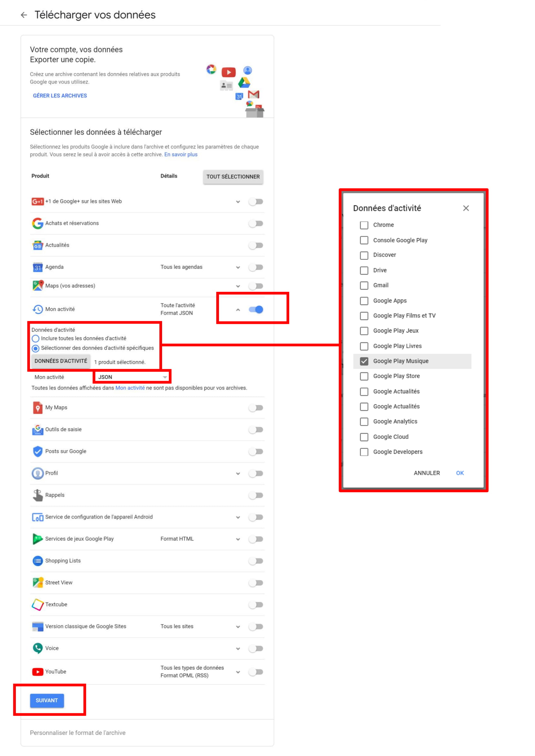Click the Agenda calendar icon

pos(38,267)
